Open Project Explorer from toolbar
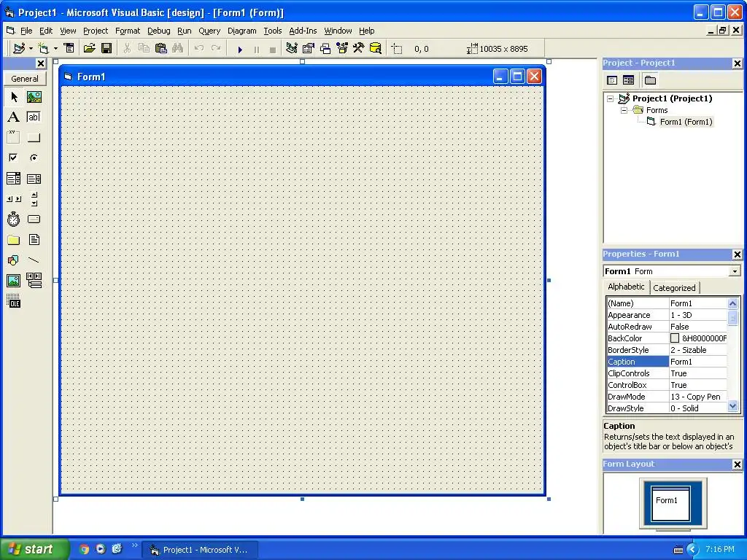This screenshot has width=747, height=560. click(292, 49)
